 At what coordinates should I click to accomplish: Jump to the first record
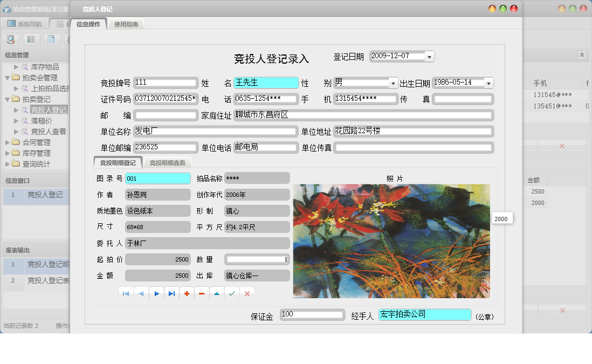tap(126, 293)
